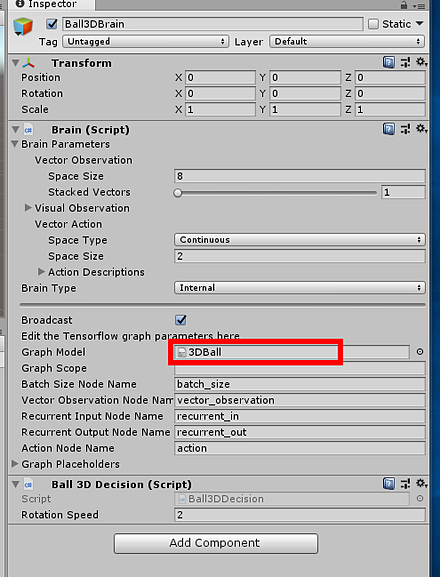Click the Add Component button

(216, 543)
